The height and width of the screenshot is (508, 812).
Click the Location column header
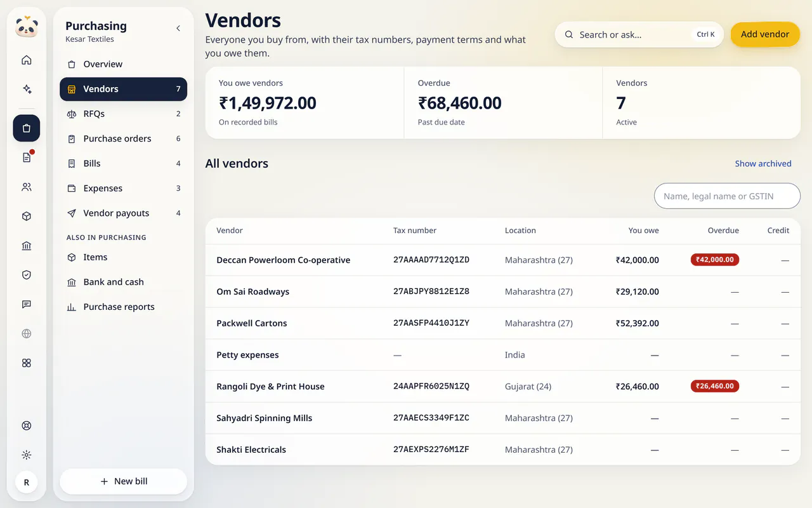520,231
